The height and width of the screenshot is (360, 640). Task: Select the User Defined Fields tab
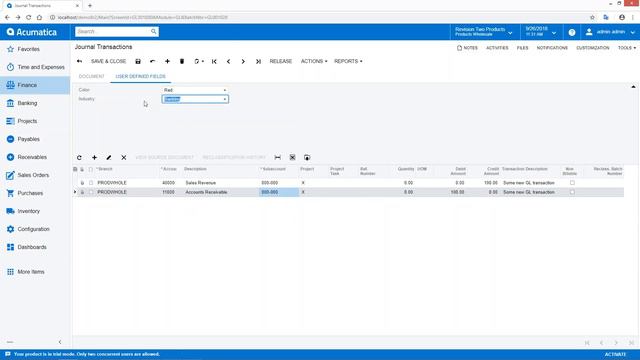140,76
